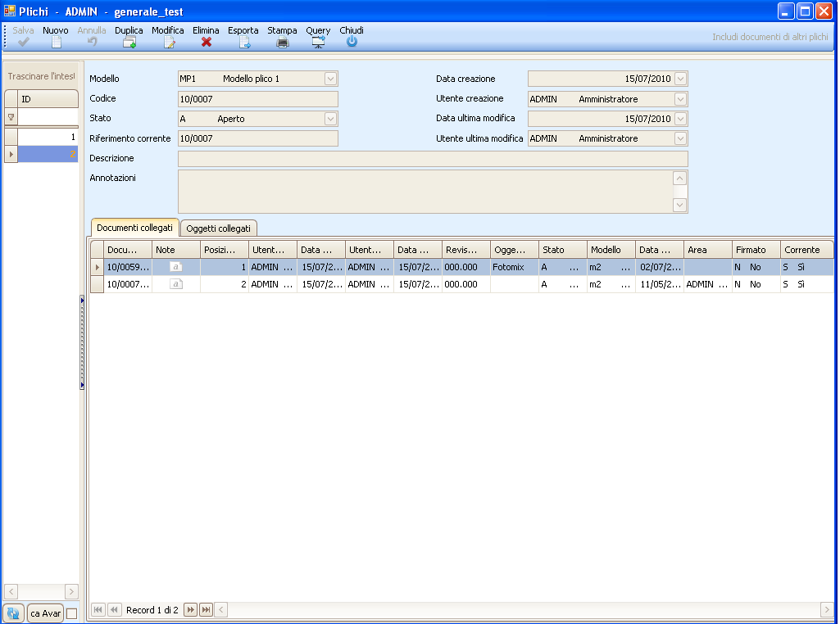This screenshot has height=624, width=840.
Task: Click the Elimina red X icon
Action: [207, 42]
